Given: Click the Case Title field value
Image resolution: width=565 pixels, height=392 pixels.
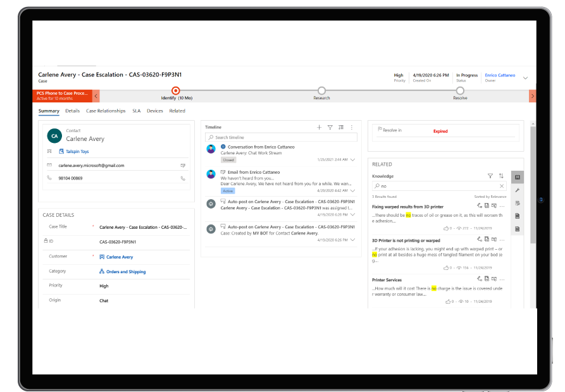Looking at the screenshot, I should 143,228.
